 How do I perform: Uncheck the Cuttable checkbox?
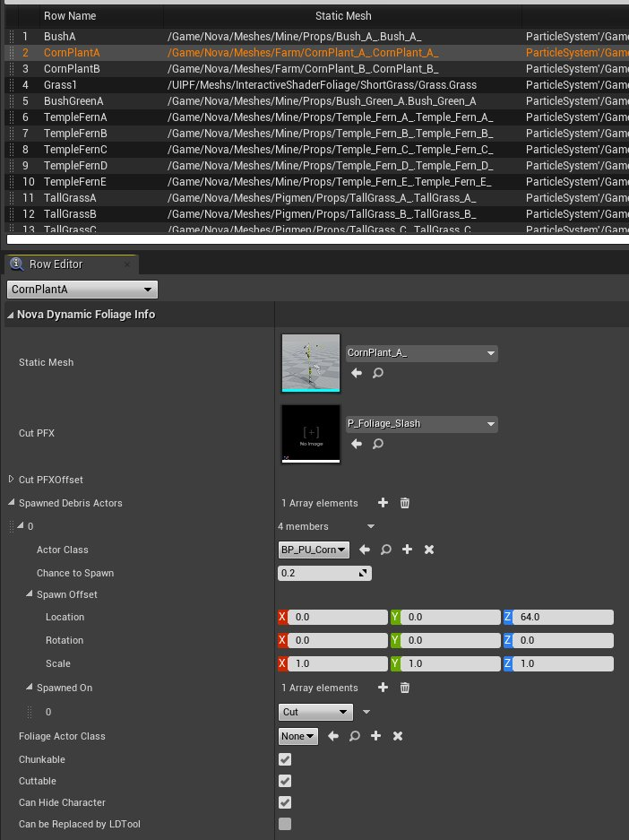click(285, 781)
